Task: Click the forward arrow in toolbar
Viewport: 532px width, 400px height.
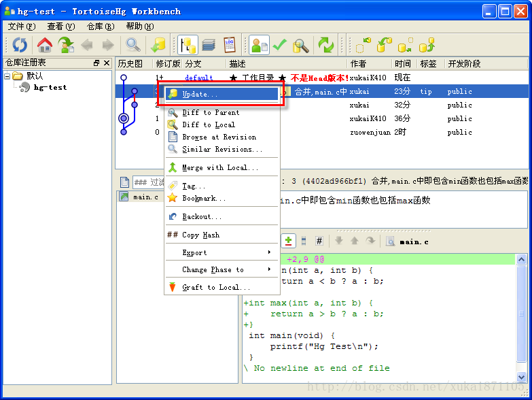Action: click(x=108, y=45)
